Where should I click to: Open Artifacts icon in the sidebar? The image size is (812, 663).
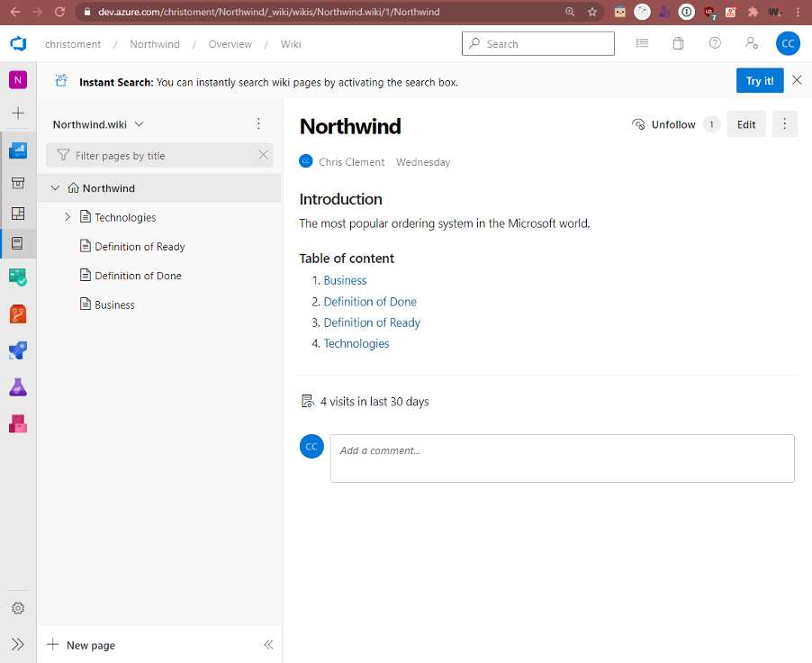point(18,423)
